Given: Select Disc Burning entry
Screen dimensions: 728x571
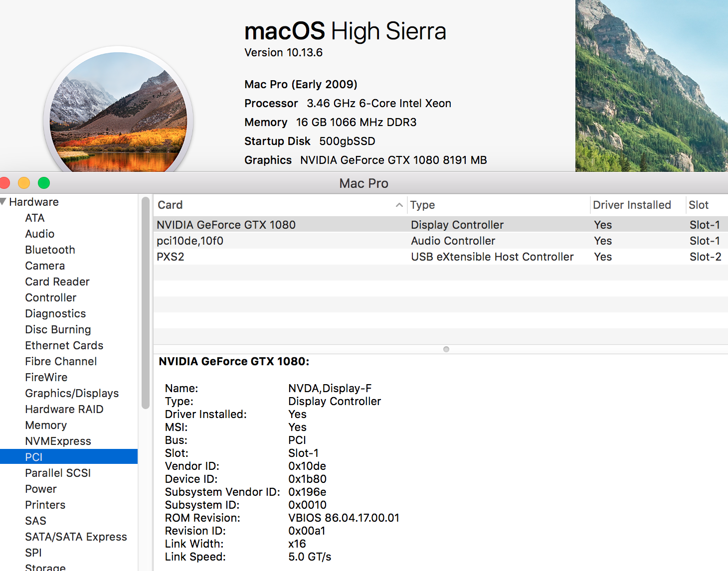Looking at the screenshot, I should pos(58,329).
